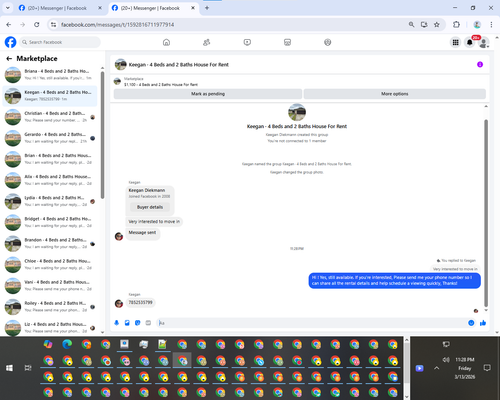This screenshot has height=400, width=500.
Task: Open Facebook Home feed icon
Action: pos(166,42)
